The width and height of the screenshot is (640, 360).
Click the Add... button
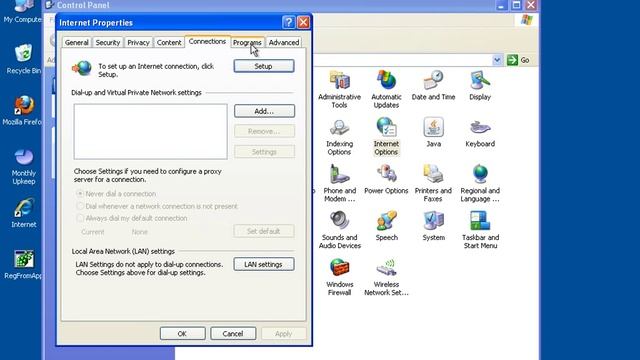click(264, 111)
